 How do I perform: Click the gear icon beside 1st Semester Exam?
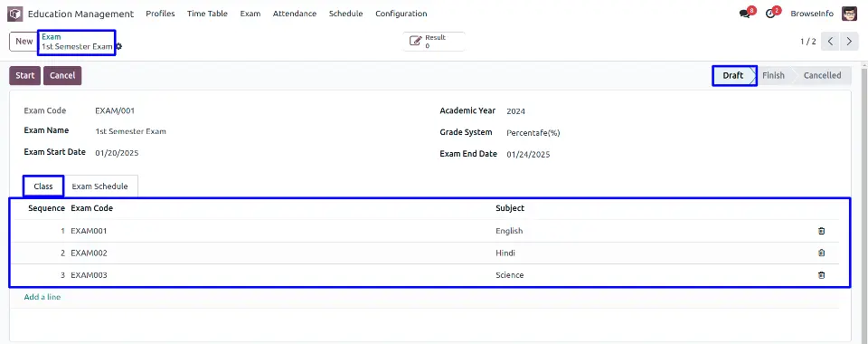click(x=118, y=46)
